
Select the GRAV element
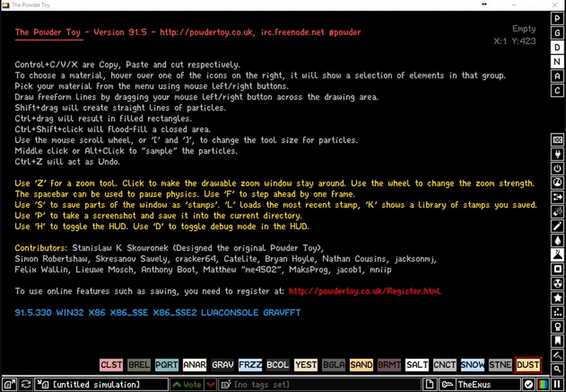point(222,365)
